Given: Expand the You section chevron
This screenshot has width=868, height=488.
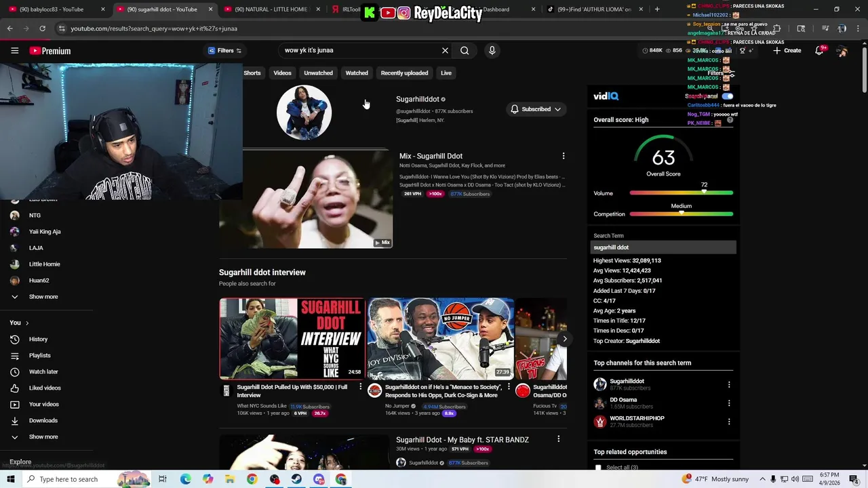Looking at the screenshot, I should coord(27,323).
